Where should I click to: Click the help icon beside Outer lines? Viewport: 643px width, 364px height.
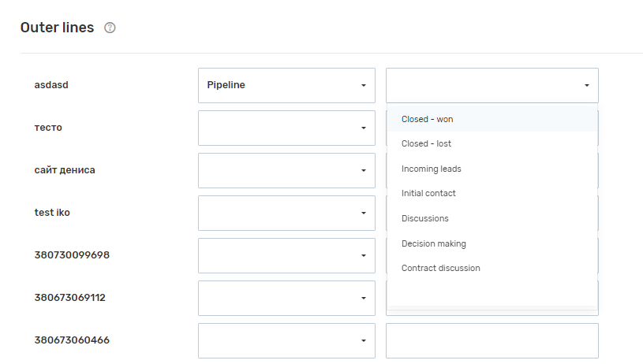tap(110, 28)
